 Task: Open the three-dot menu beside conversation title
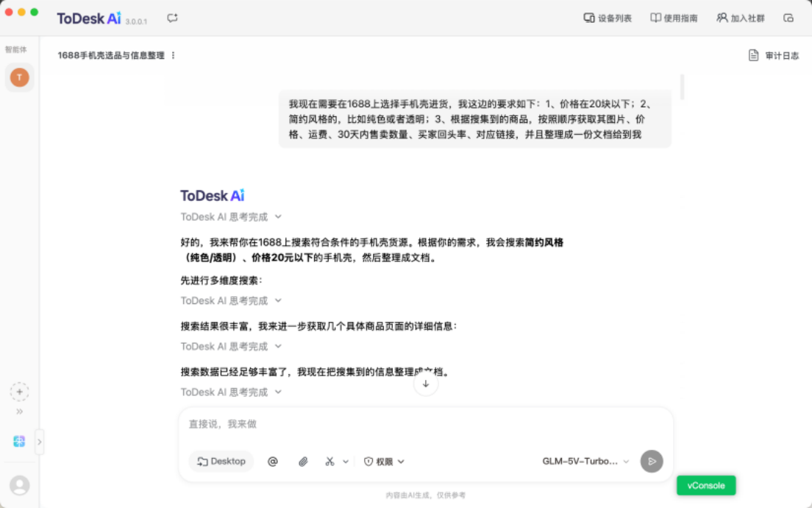173,55
